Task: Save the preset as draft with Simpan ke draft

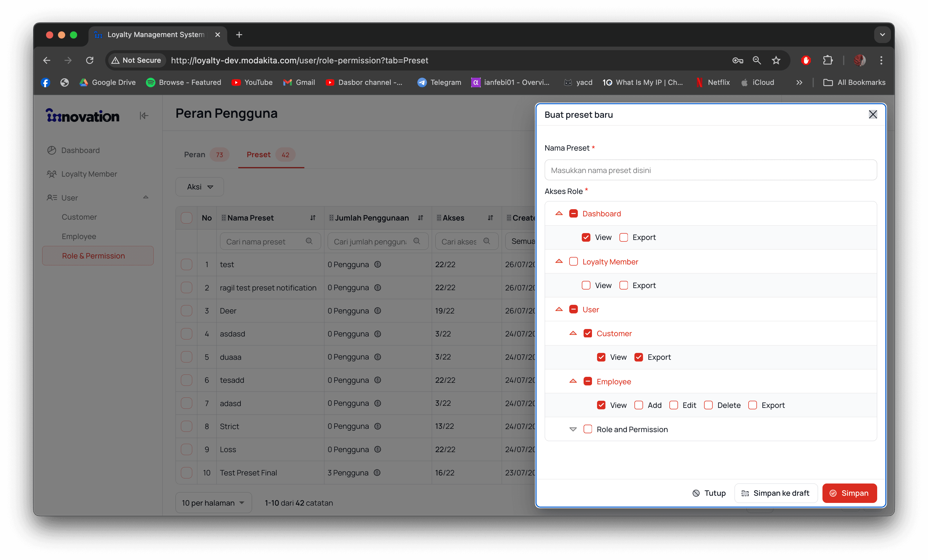Action: click(x=776, y=493)
